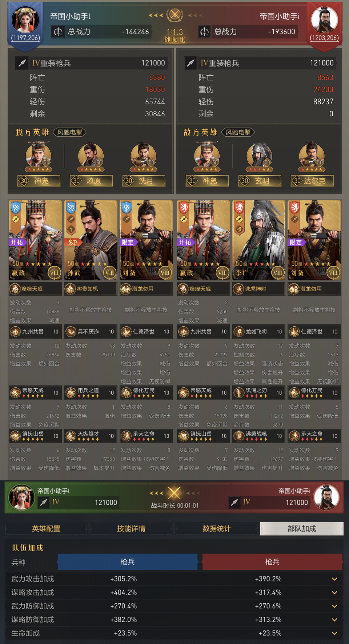This screenshot has height=644, width=349.
Task: Switch to the 技能详情 tab
Action: click(131, 529)
